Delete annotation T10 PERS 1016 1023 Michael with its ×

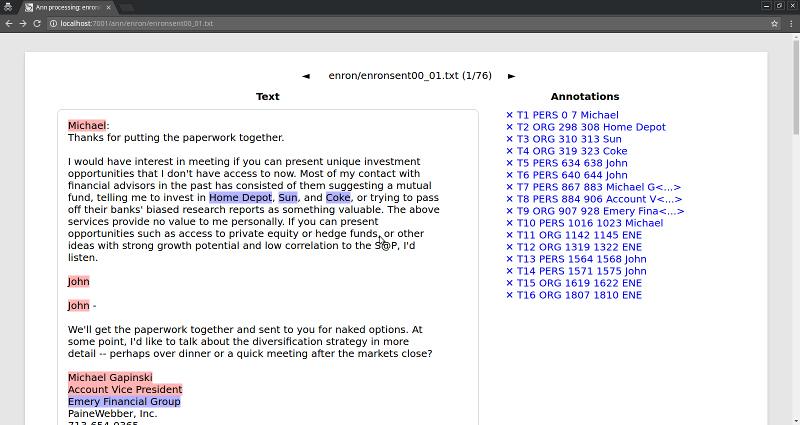point(509,223)
